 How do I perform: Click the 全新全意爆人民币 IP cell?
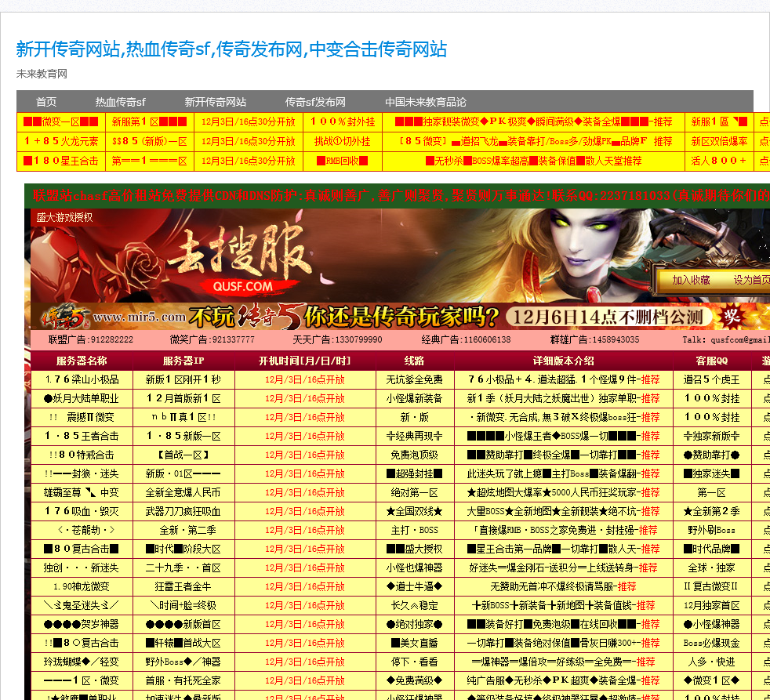[x=183, y=492]
